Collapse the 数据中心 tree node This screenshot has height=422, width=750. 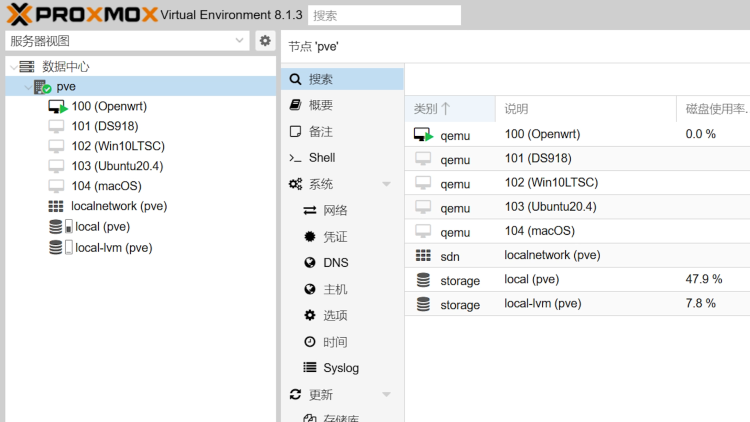click(14, 67)
